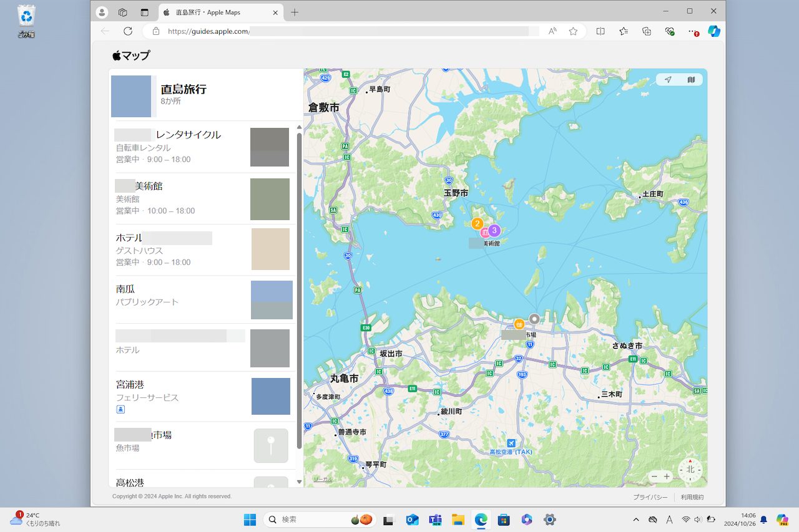Open the Windows Start menu
799x532 pixels.
pyautogui.click(x=250, y=519)
